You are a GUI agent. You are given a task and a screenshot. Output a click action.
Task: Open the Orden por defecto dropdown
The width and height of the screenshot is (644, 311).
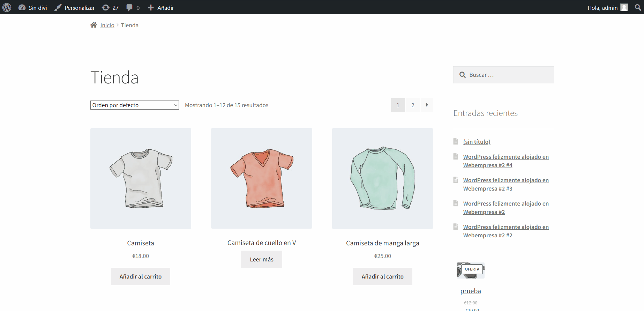[x=134, y=105]
